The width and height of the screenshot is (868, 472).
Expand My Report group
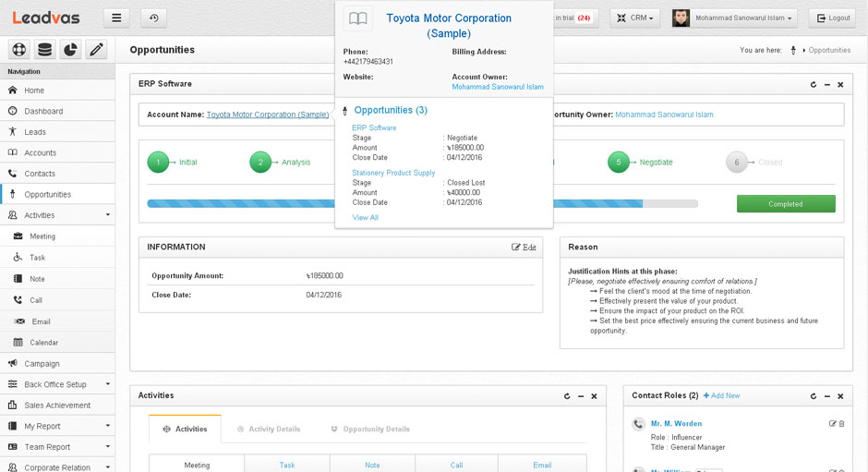tap(57, 426)
